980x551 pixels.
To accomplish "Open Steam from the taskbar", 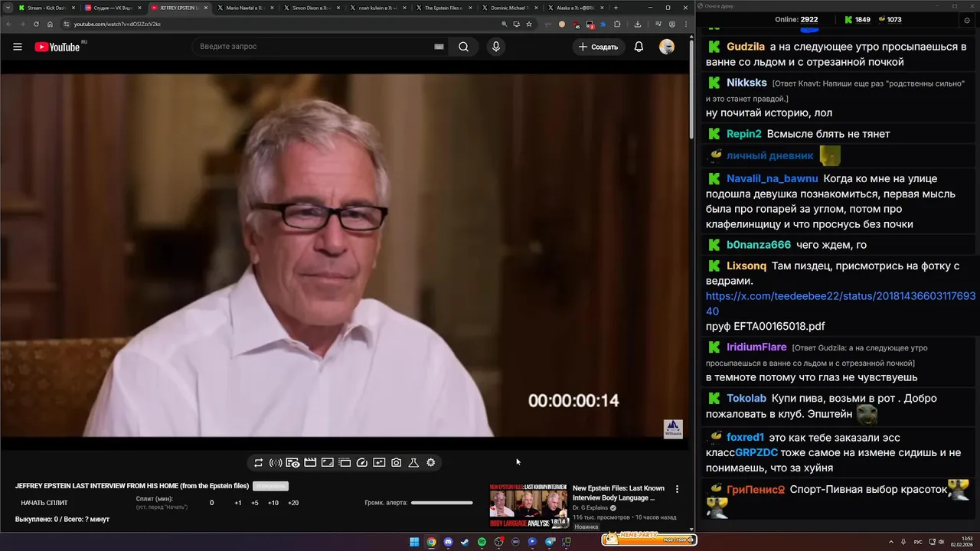I will pyautogui.click(x=465, y=542).
